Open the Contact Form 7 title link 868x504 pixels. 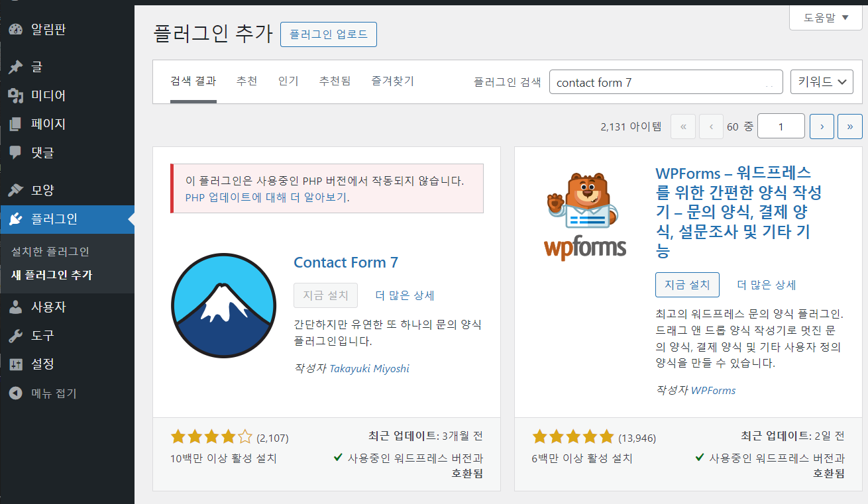point(346,262)
